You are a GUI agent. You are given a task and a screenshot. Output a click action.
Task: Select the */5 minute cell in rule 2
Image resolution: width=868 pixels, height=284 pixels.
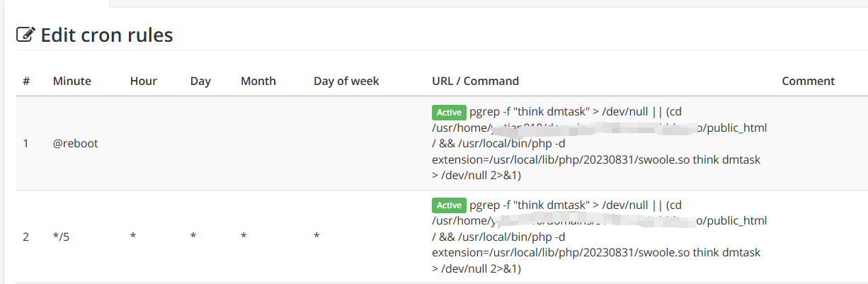(62, 237)
